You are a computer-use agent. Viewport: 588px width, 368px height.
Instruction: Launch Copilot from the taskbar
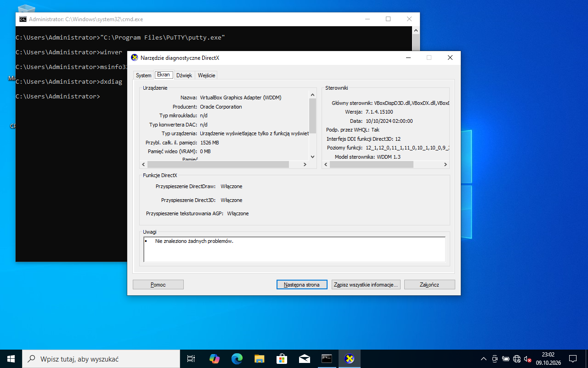pos(215,358)
